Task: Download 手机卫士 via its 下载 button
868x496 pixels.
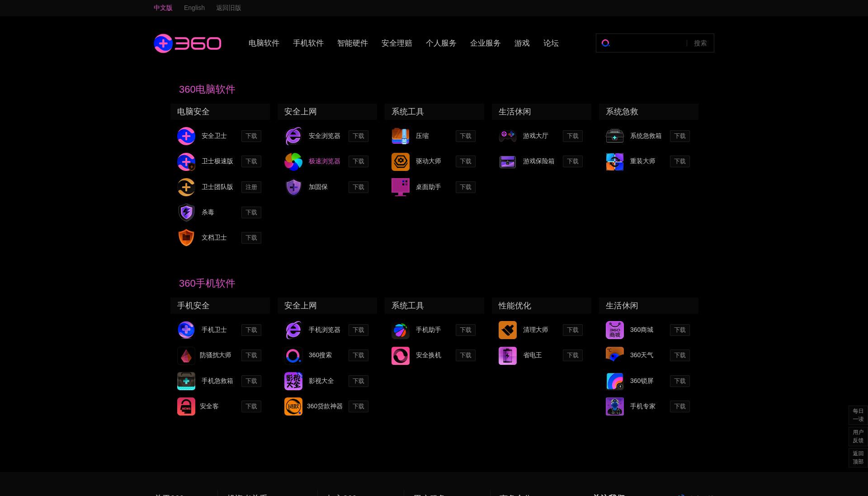Action: (251, 330)
